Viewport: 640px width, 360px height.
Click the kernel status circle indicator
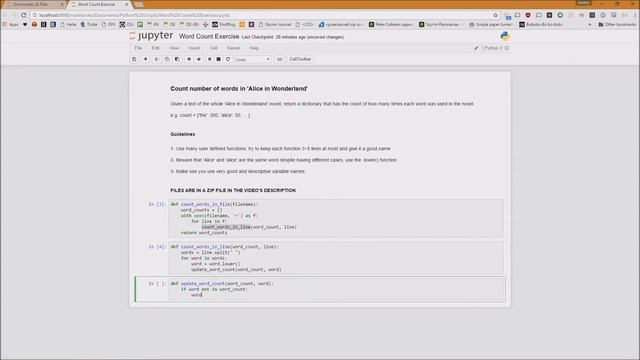(507, 48)
